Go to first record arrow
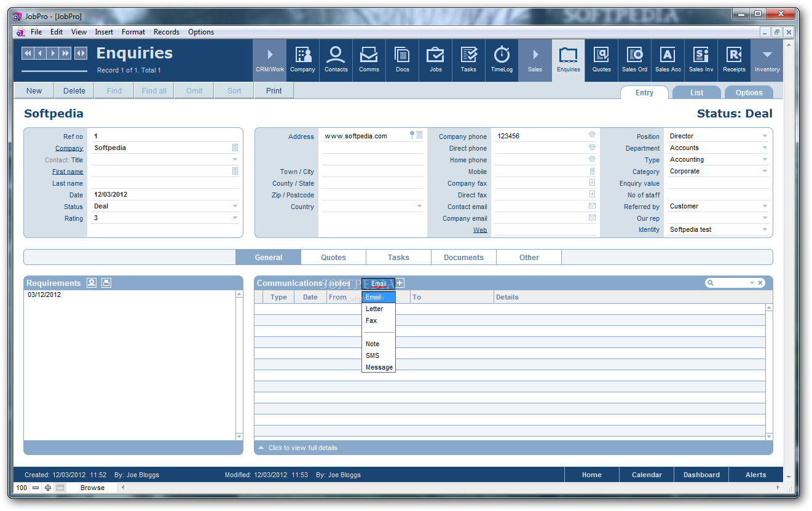The image size is (812, 511). pos(28,53)
